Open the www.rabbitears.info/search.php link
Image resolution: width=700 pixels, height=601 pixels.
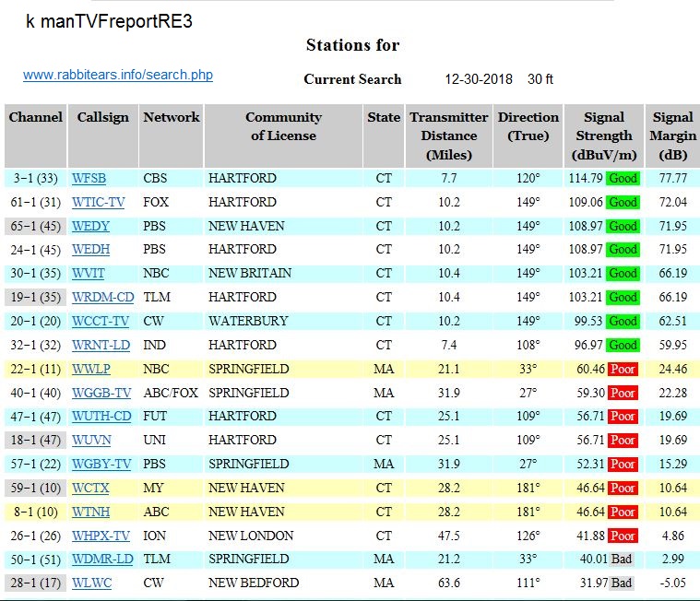point(118,75)
